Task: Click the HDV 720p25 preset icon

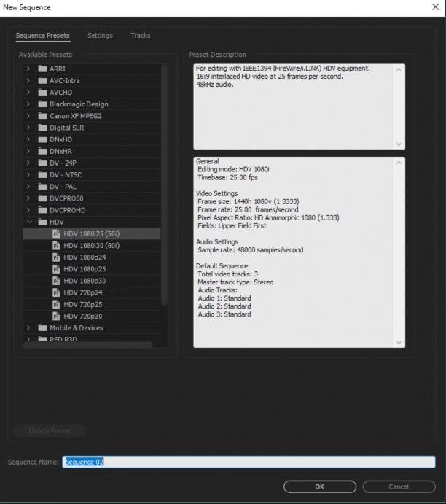Action: 56,304
